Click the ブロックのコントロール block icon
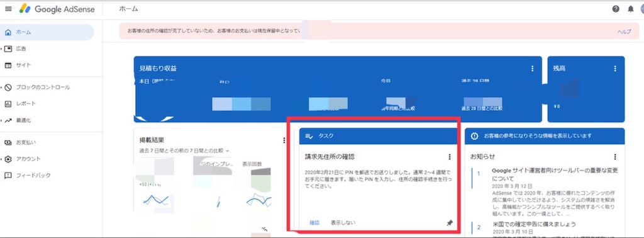This screenshot has width=644, height=238. click(8, 88)
